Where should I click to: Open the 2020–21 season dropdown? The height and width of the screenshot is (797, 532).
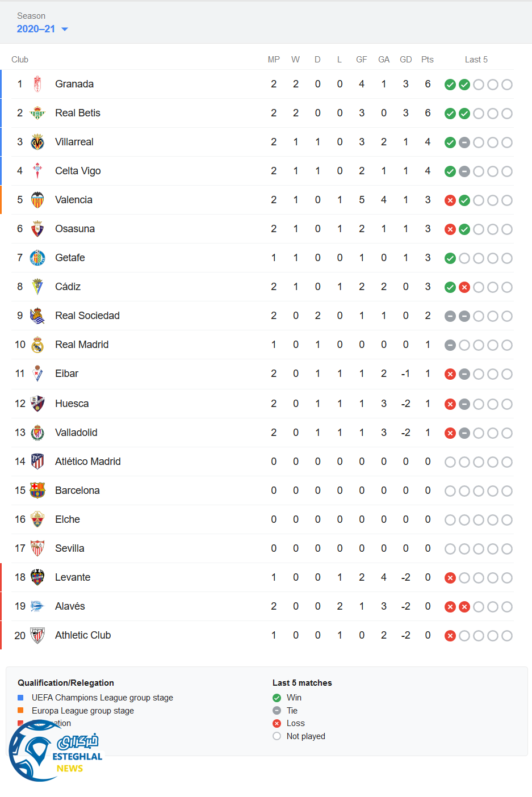[36, 29]
